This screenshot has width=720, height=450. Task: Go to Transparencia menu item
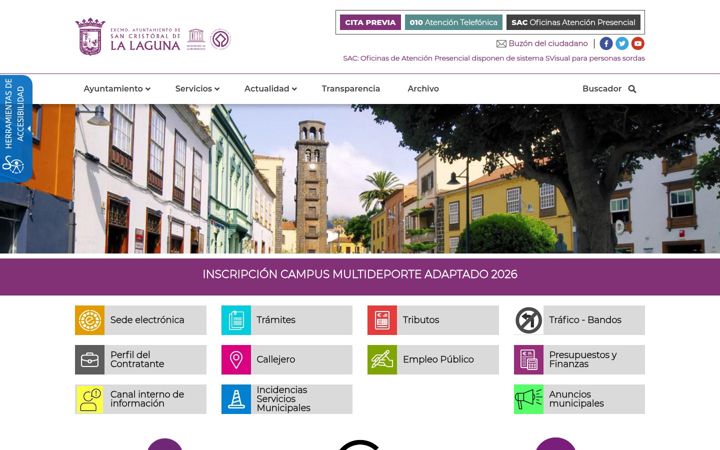pos(351,89)
